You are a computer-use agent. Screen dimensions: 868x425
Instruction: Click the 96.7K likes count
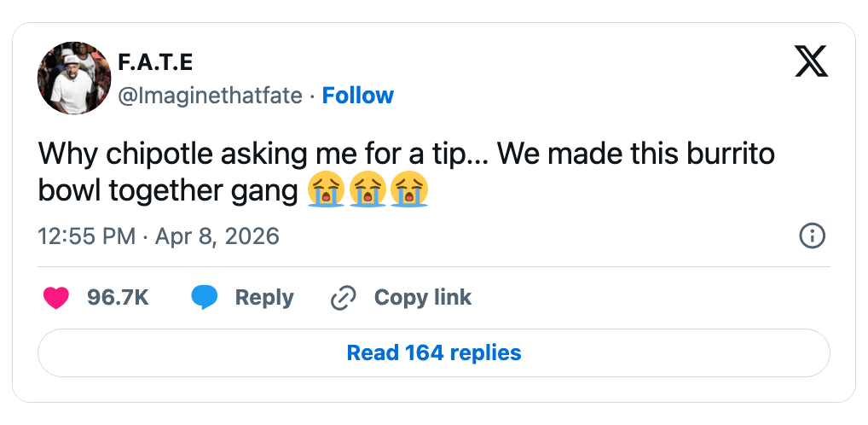118,297
